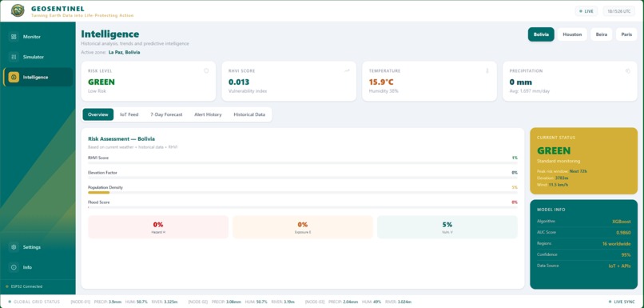
Task: Click the LIVE SYNC label
Action: click(x=624, y=302)
